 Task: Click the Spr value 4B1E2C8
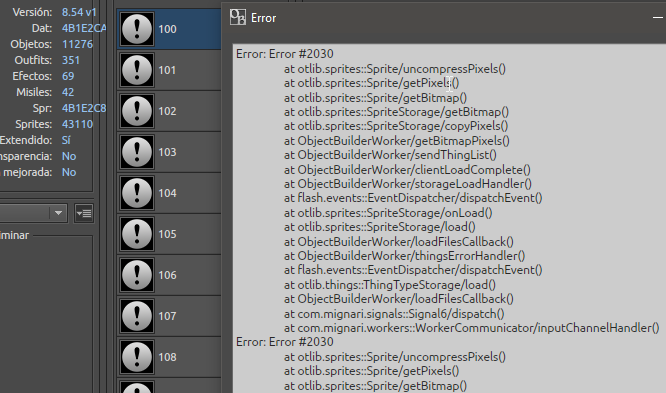coord(84,108)
